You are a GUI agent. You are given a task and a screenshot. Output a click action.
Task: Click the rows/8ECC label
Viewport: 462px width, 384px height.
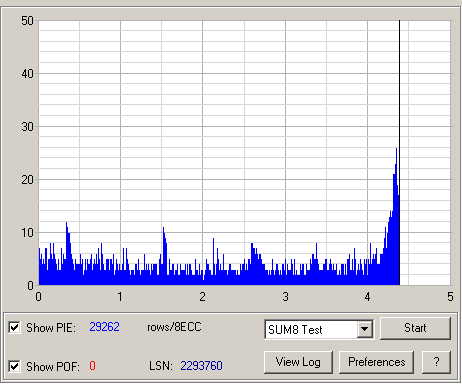click(x=174, y=327)
